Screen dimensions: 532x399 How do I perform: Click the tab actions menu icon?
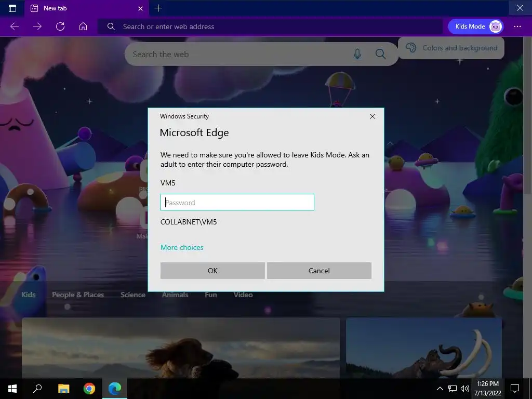[x=12, y=8]
